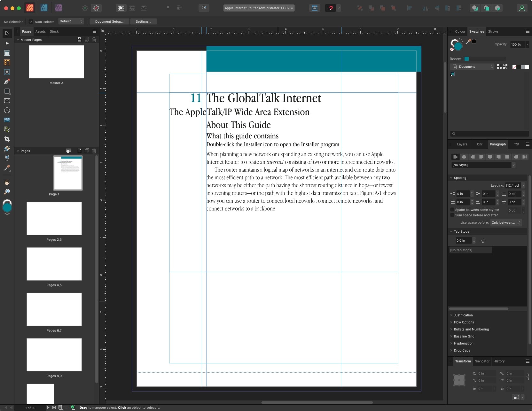The height and width of the screenshot is (411, 532).
Task: Select the Pages 2,3 thumbnail
Action: pos(54,219)
